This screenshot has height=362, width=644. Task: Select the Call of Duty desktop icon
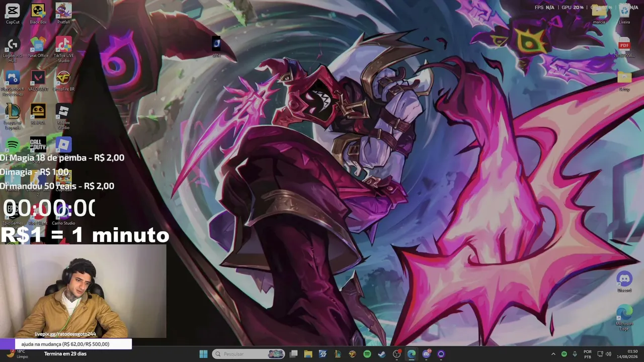pyautogui.click(x=38, y=146)
